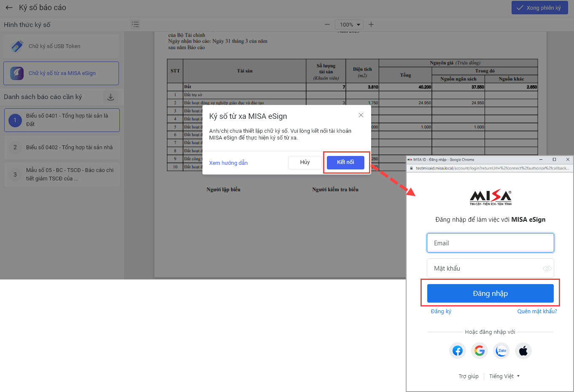
Task: Zoom in with the plus icon
Action: [x=371, y=24]
